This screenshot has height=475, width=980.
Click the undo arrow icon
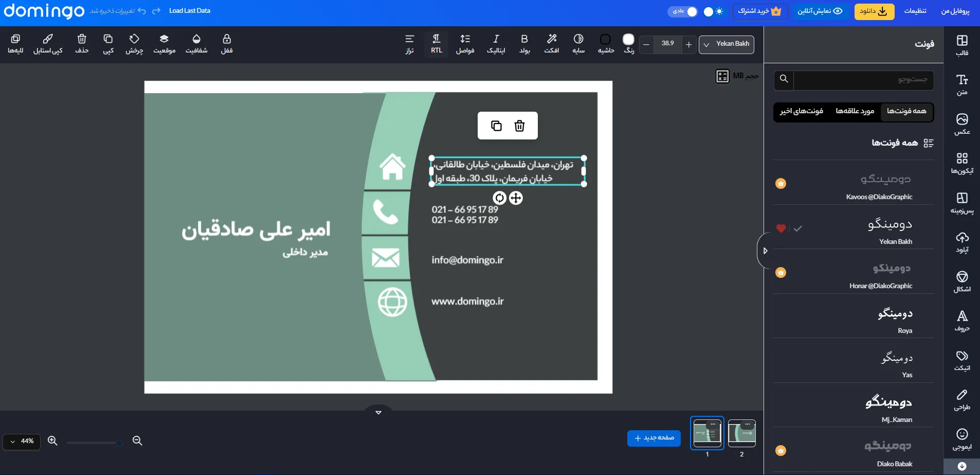pos(142,11)
